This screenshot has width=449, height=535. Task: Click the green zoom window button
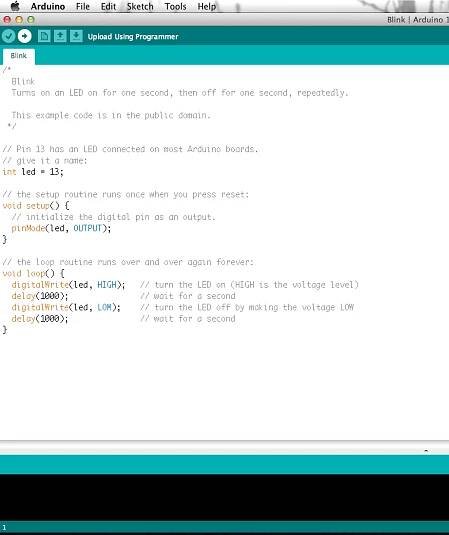pyautogui.click(x=31, y=20)
